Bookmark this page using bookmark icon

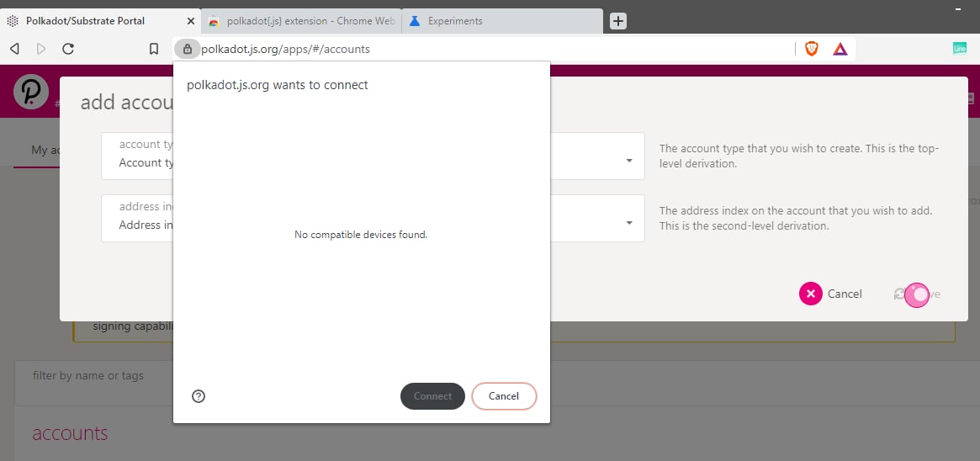pyautogui.click(x=154, y=49)
